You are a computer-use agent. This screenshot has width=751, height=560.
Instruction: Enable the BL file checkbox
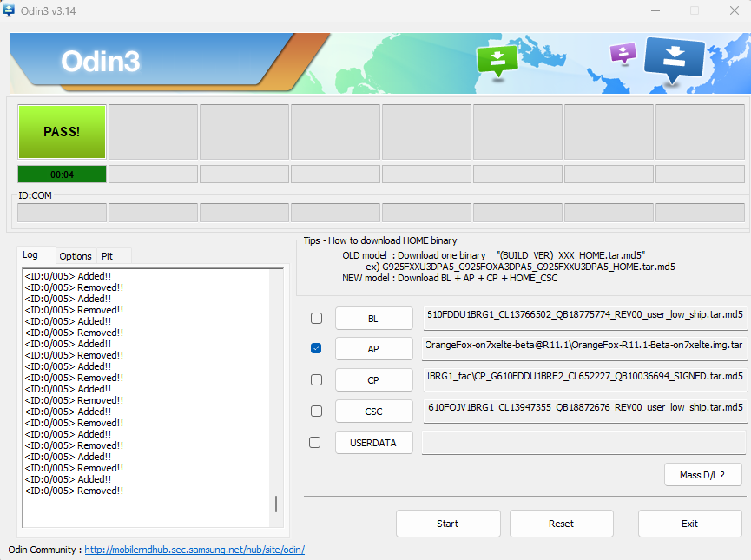[x=316, y=318]
